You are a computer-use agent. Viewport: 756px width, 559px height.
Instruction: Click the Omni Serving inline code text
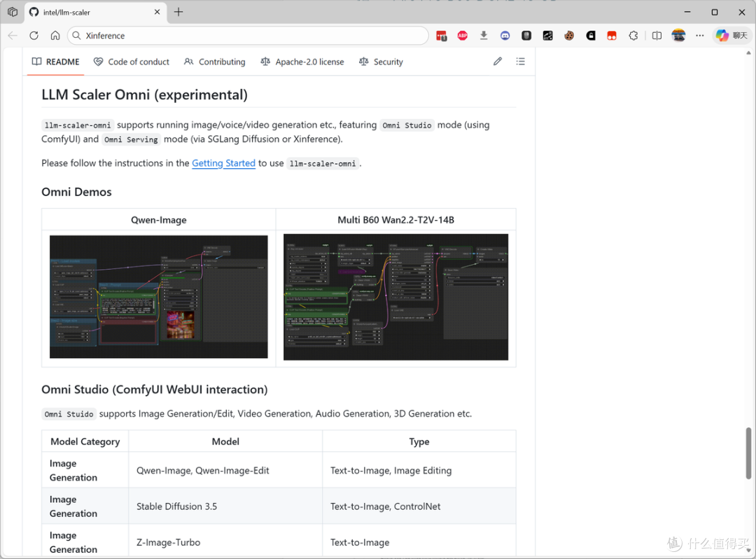pyautogui.click(x=131, y=139)
